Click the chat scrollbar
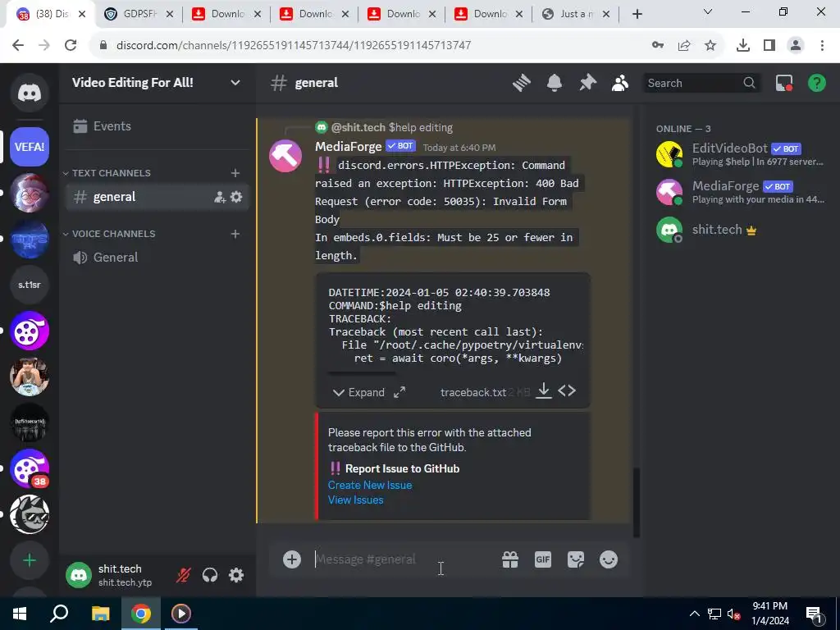Image resolution: width=840 pixels, height=630 pixels. pos(637,501)
